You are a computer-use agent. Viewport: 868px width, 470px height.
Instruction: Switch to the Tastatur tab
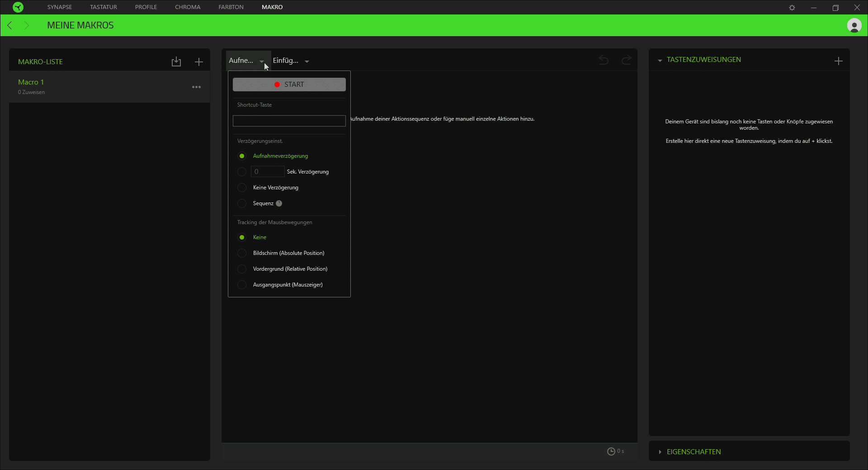(103, 7)
